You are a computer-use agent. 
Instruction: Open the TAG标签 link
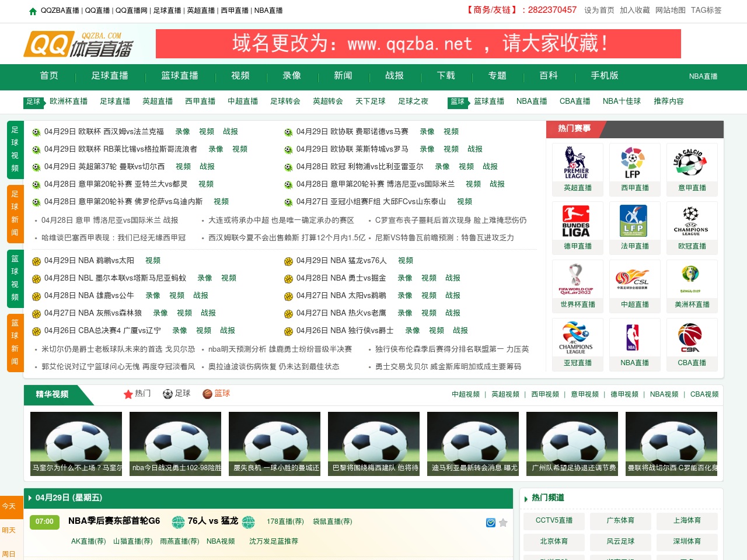(x=706, y=10)
